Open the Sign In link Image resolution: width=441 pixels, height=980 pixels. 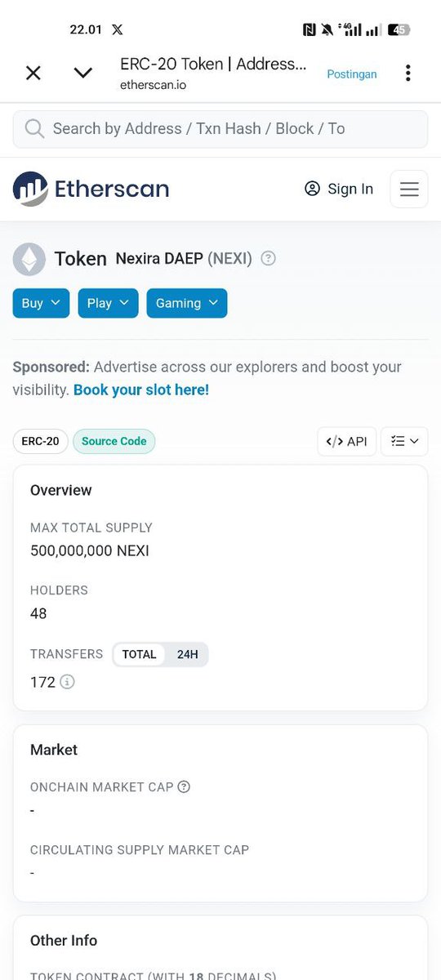click(x=338, y=189)
